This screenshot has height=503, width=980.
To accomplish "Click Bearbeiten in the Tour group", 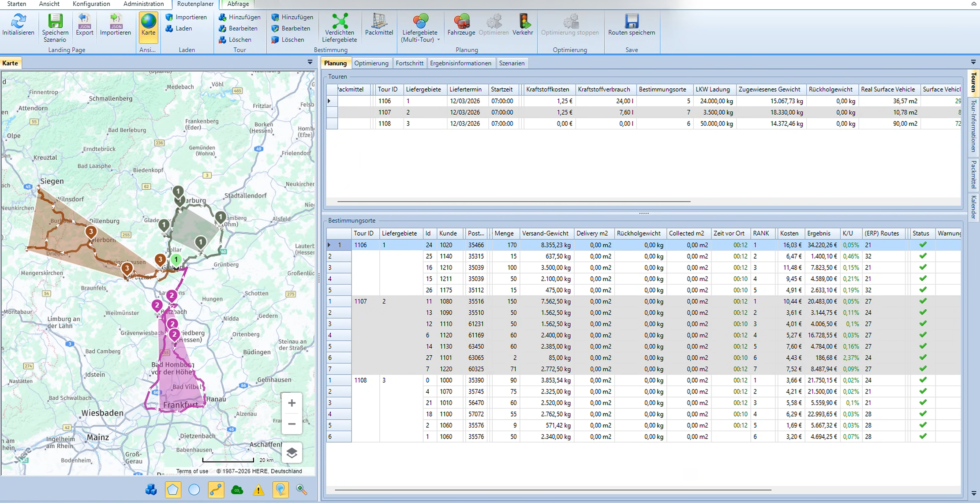I will coord(238,29).
